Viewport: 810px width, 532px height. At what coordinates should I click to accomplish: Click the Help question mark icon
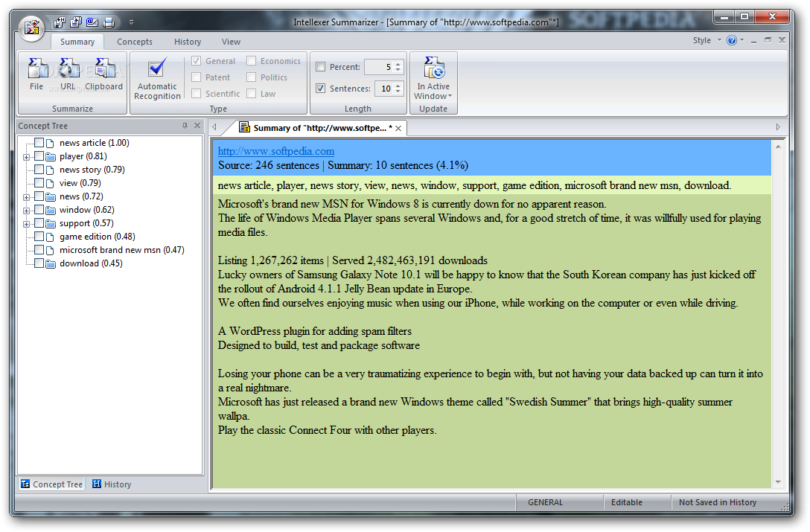click(x=732, y=40)
